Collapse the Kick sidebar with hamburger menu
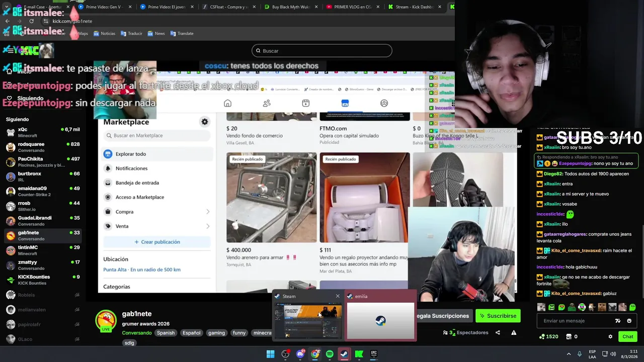Viewport: 644px width, 362px height. 10,50
